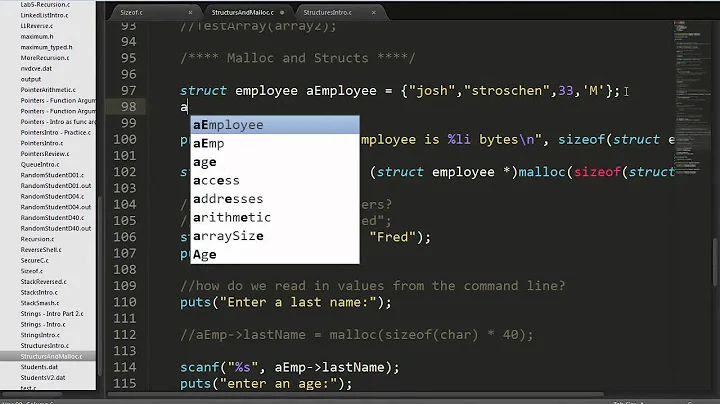Open Students.dat in the sidebar
The width and height of the screenshot is (720, 404).
pos(38,367)
